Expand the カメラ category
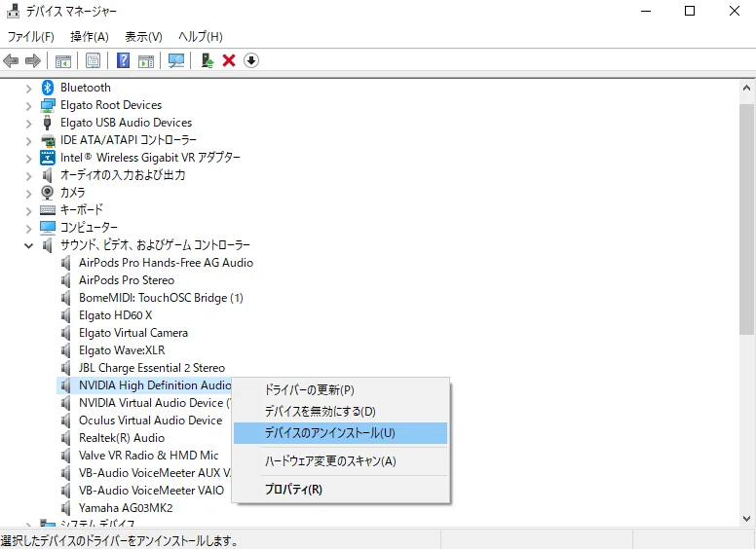 (x=28, y=194)
